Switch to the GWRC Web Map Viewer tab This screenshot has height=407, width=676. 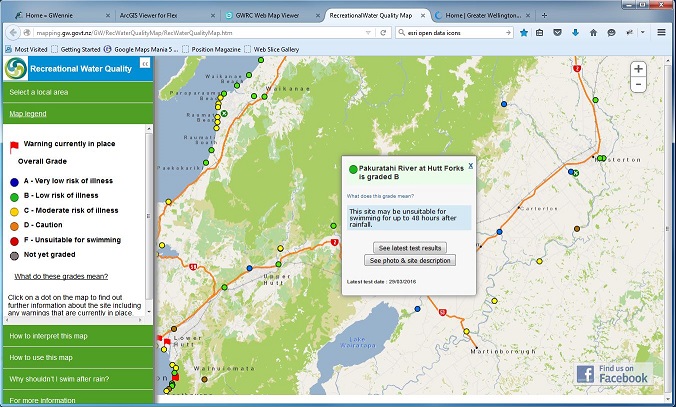point(272,16)
